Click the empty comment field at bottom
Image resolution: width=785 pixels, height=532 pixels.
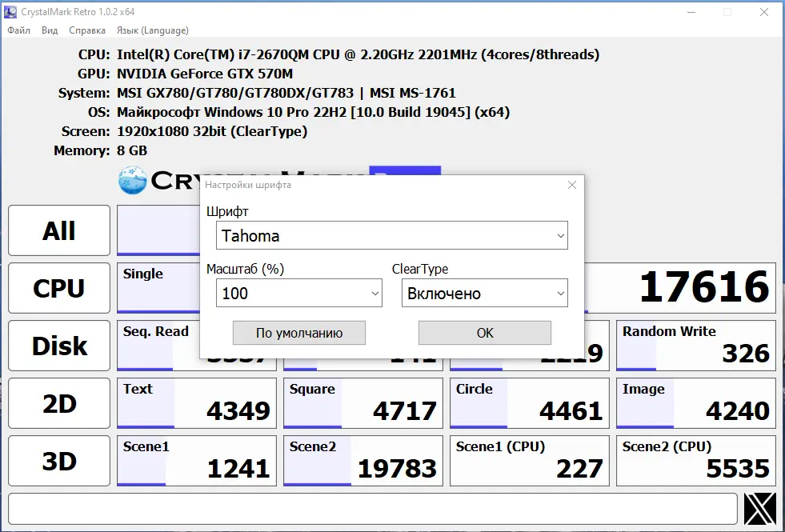pos(372,509)
